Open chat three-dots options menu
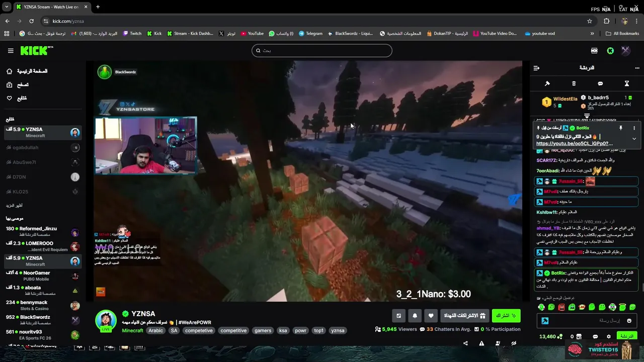The height and width of the screenshot is (362, 644). click(x=637, y=68)
